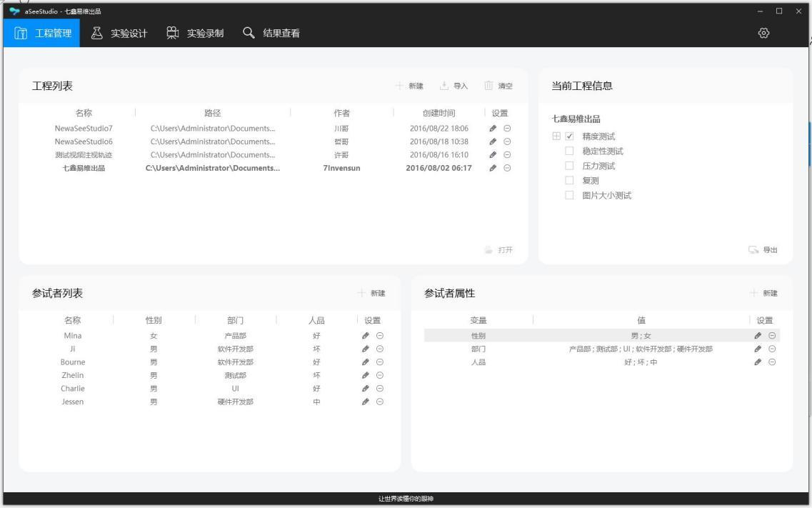Screen dimensions: 812x508
Task: Go to the 实验录制 tab
Action: (x=195, y=33)
